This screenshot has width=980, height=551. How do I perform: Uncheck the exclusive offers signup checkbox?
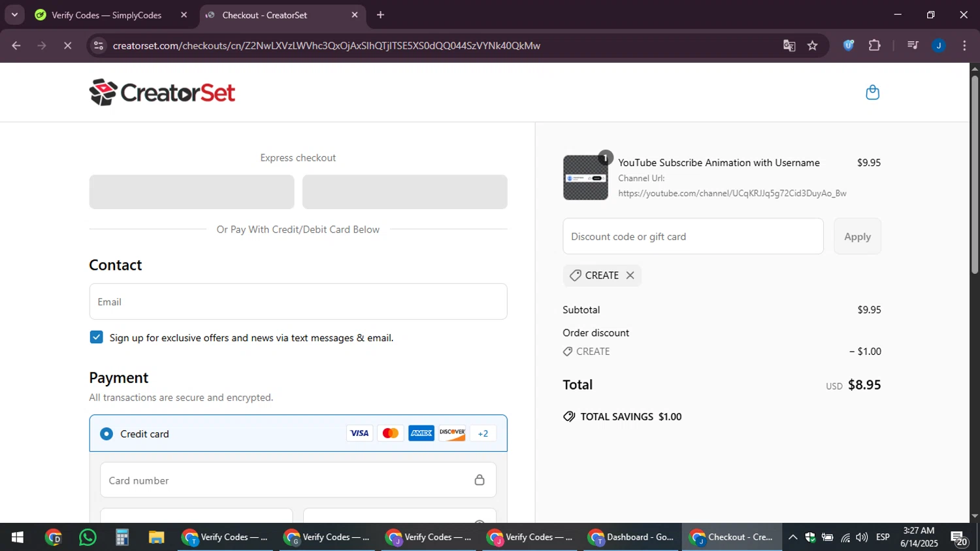(96, 337)
